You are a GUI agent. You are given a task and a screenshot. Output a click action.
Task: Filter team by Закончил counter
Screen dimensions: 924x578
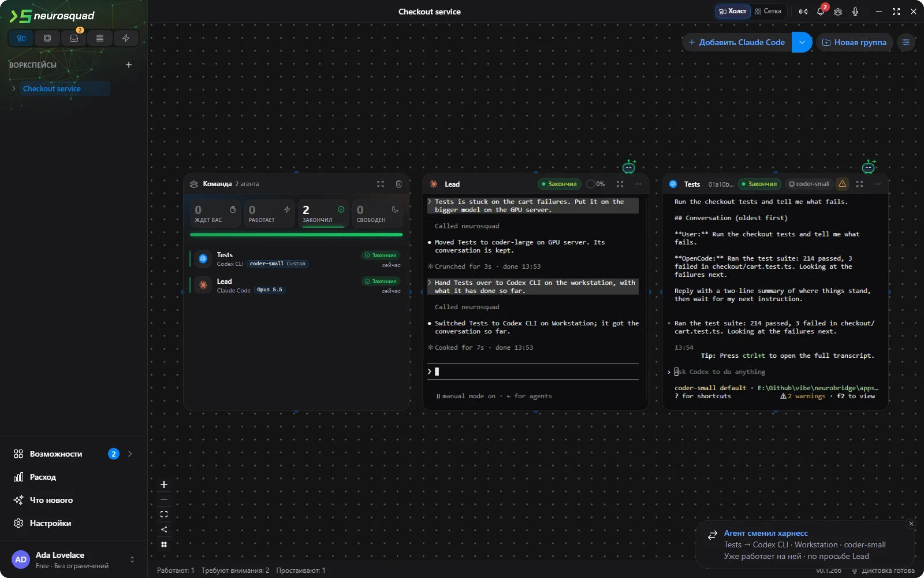[323, 213]
